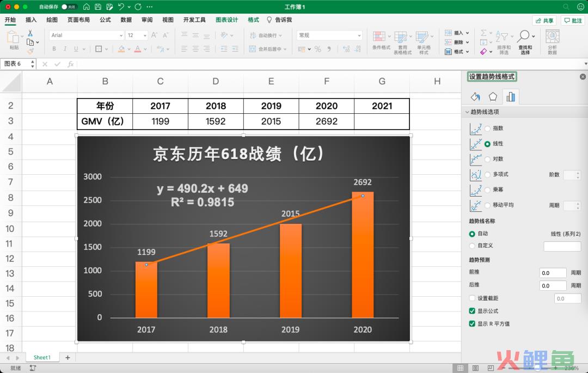Click the Analyze Data icon
Screen dimensions: 588x373
click(553, 36)
